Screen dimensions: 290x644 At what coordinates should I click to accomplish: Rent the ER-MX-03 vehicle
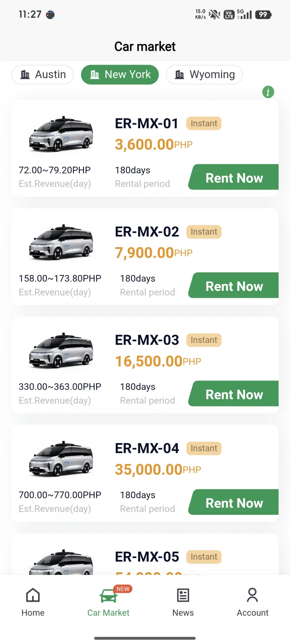(x=234, y=394)
